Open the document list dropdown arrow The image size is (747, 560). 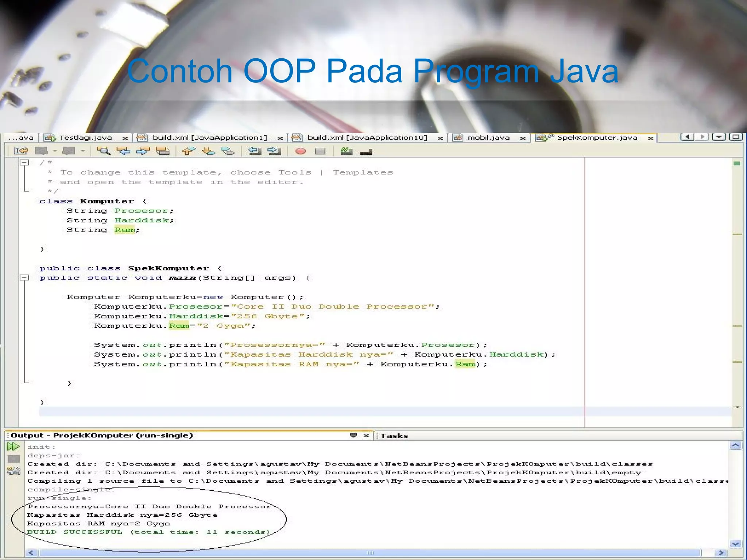coord(719,137)
